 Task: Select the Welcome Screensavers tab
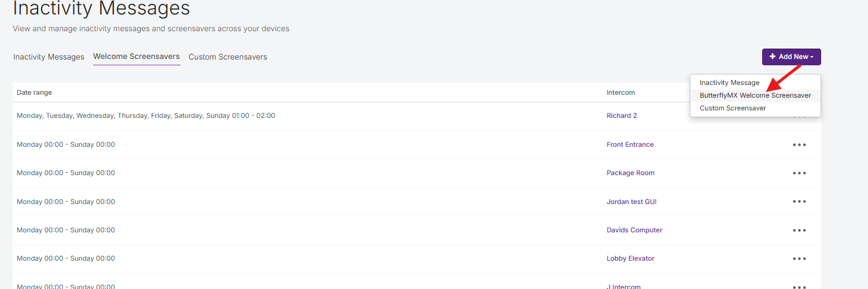click(x=137, y=57)
